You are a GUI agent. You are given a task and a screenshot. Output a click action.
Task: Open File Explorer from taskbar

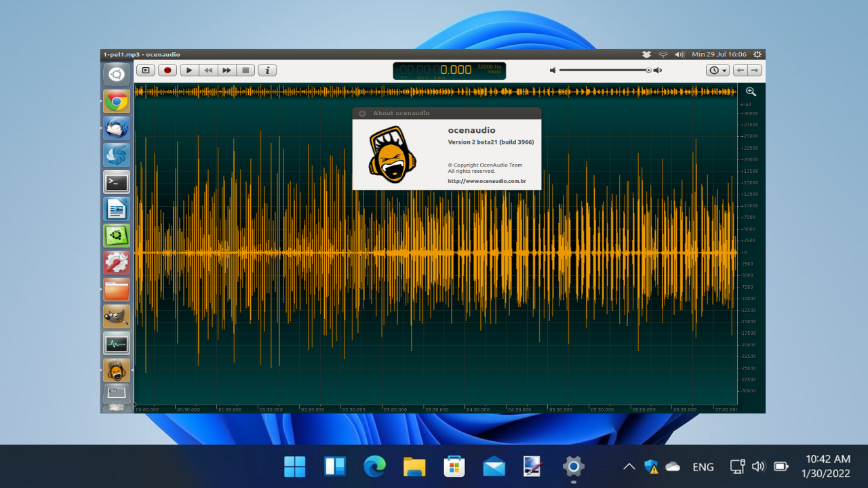[x=414, y=466]
